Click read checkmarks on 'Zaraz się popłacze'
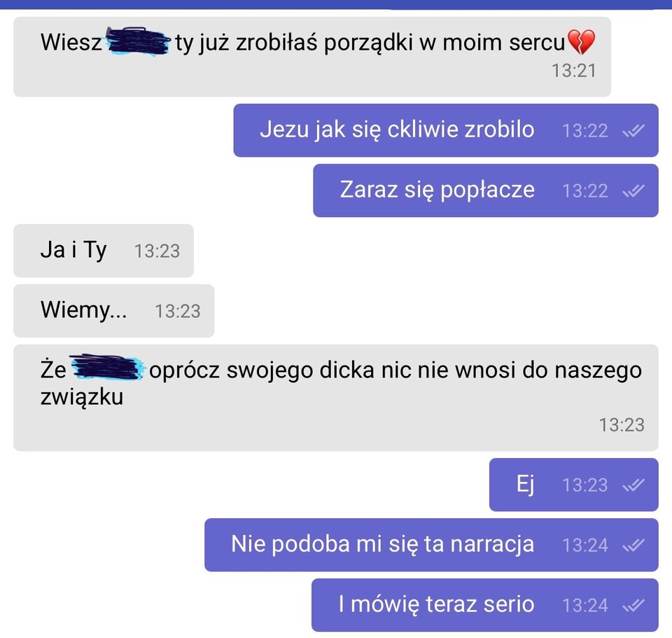 (x=633, y=190)
